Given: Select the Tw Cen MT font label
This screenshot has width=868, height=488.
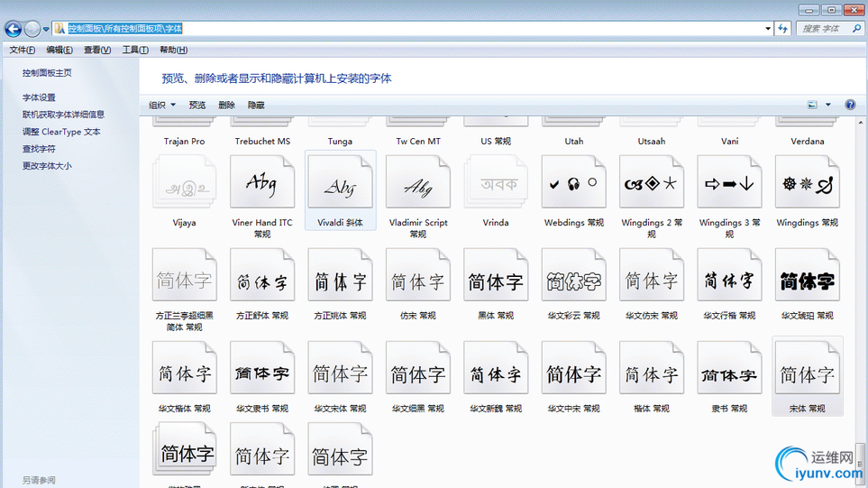Looking at the screenshot, I should coord(418,142).
